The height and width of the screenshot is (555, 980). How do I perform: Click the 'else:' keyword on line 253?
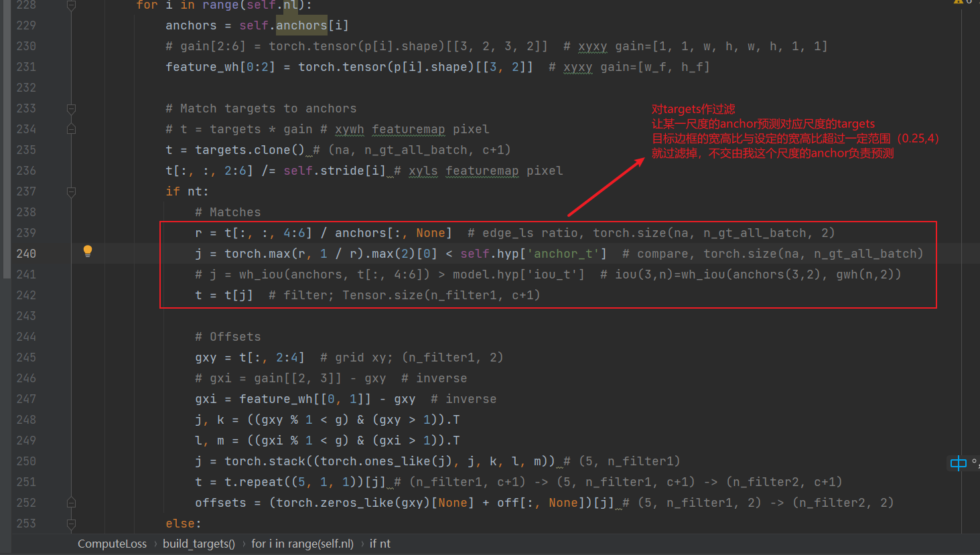point(184,524)
